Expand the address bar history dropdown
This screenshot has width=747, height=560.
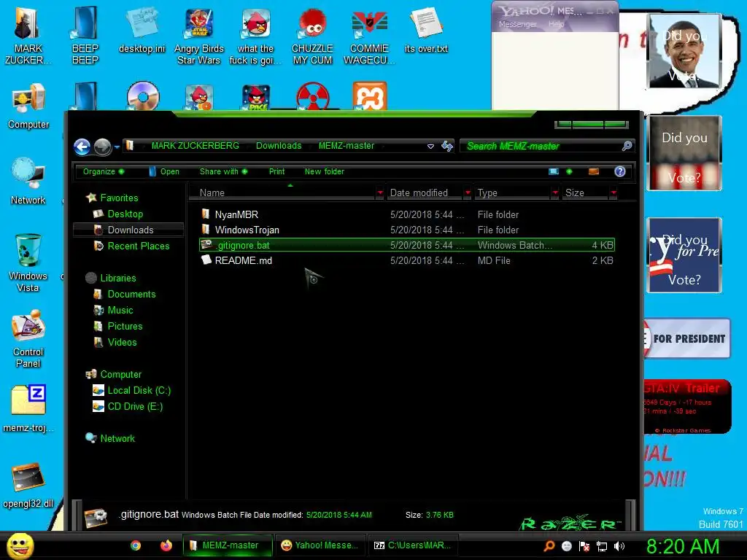[x=430, y=146]
